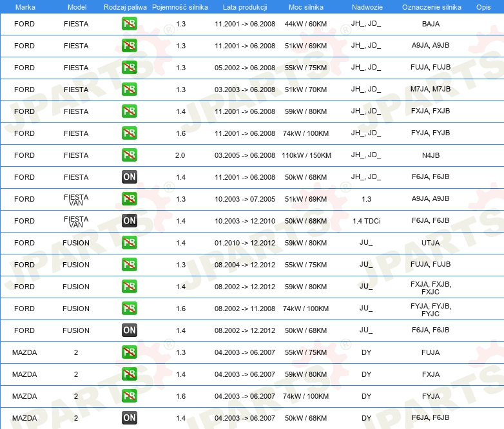Click the Moc silnika column header

[x=305, y=7]
